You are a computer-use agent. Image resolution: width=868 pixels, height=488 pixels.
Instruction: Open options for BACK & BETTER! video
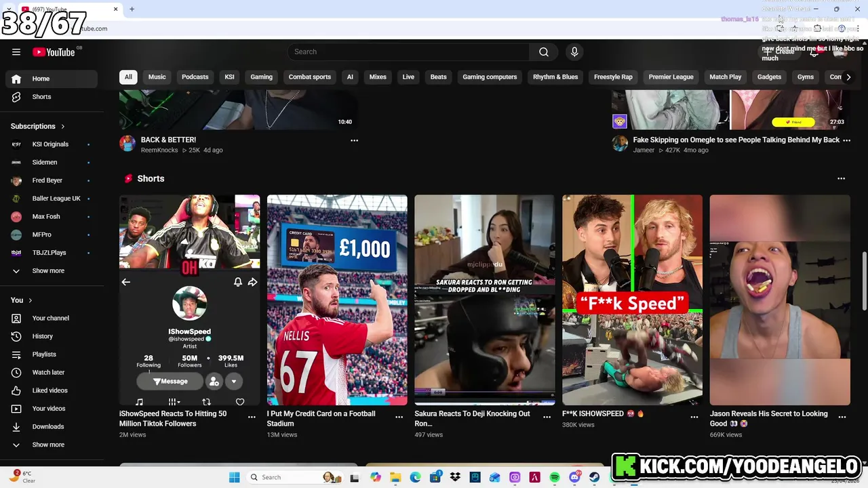click(x=354, y=140)
